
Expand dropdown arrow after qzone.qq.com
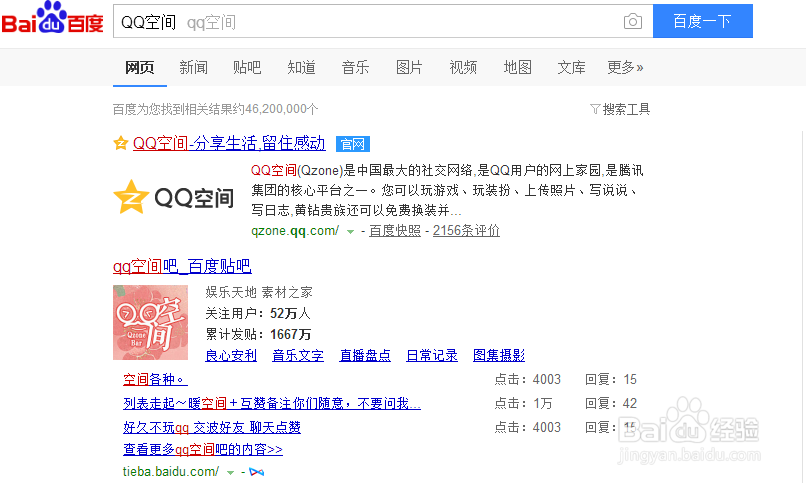pos(350,232)
